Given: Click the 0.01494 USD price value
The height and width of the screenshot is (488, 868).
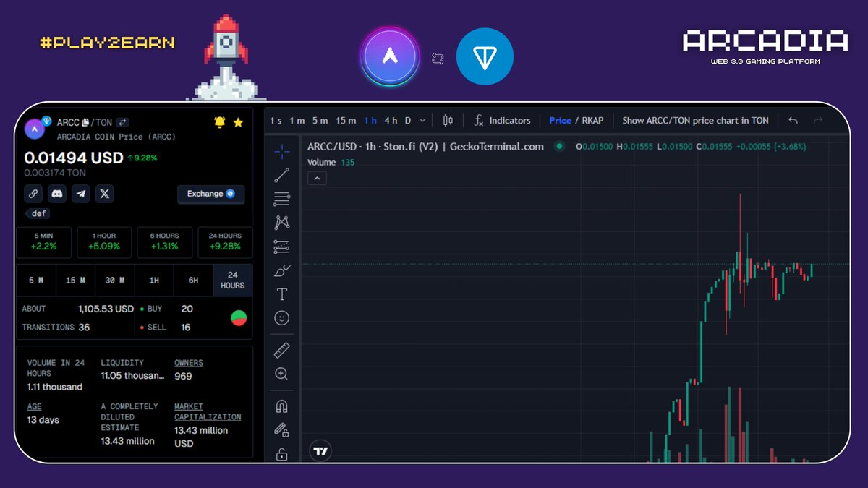Looking at the screenshot, I should pyautogui.click(x=73, y=158).
